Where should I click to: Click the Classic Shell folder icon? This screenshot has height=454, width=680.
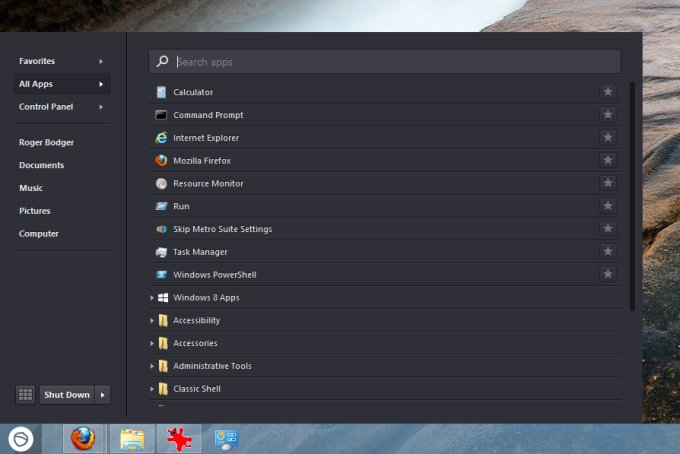point(163,389)
